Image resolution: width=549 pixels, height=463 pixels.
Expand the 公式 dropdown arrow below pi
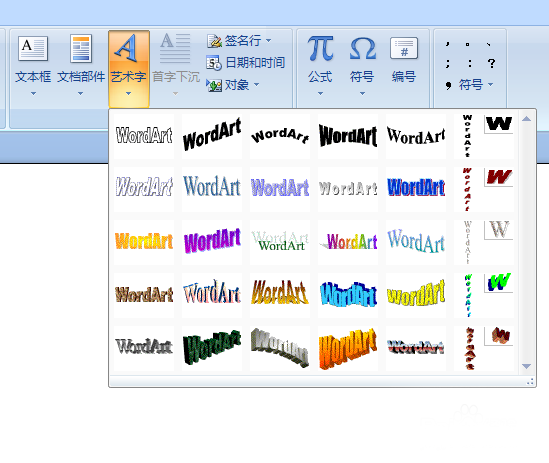[320, 93]
